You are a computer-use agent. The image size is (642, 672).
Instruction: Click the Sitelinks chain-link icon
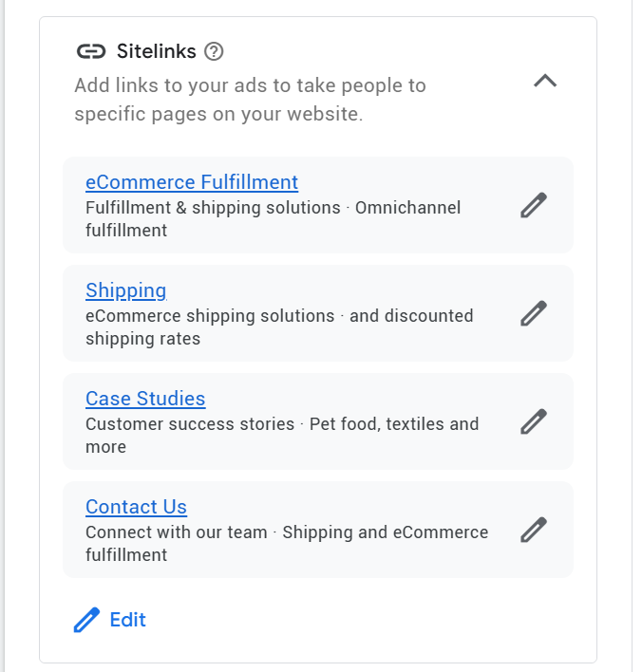tap(91, 51)
